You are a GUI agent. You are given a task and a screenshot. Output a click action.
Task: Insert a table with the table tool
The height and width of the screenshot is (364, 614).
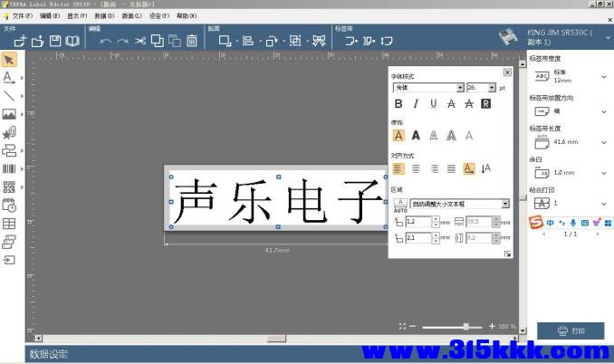point(9,223)
